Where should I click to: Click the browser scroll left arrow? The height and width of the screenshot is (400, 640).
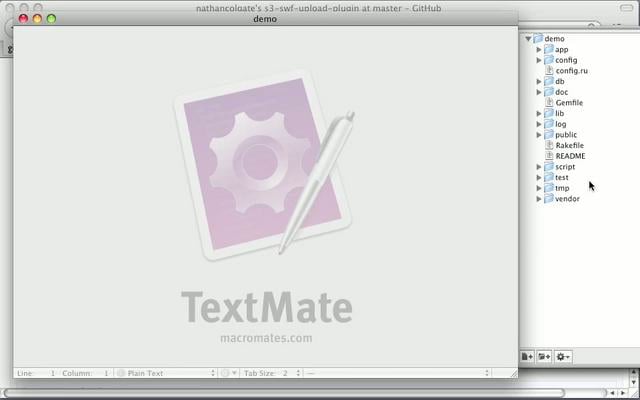[612, 393]
